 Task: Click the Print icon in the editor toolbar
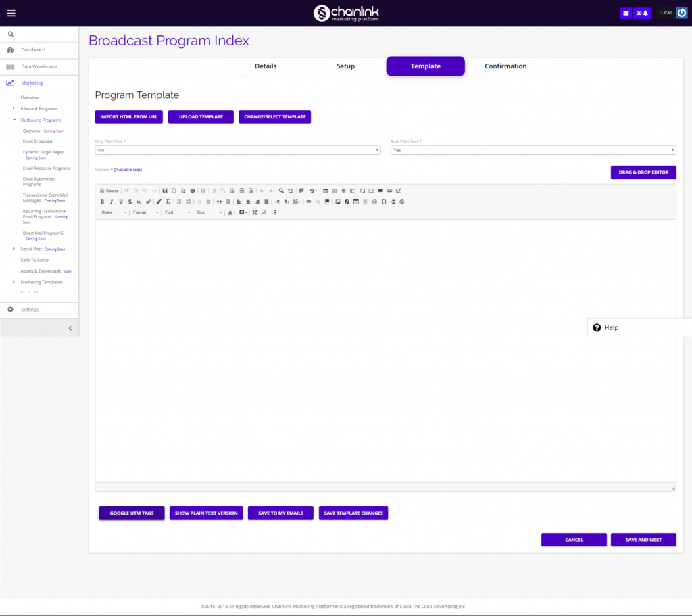[192, 191]
